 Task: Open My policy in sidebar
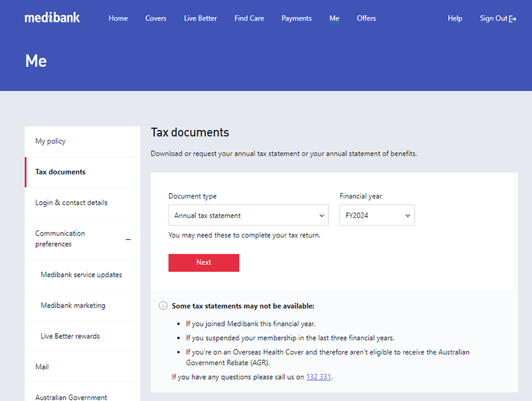(83, 141)
